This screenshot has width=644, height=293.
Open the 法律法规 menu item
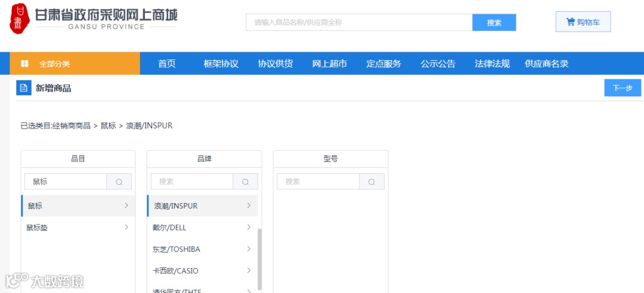(492, 64)
